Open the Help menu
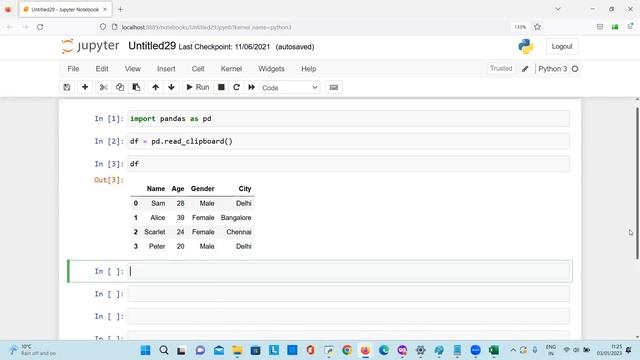Image resolution: width=640 pixels, height=360 pixels. pos(309,69)
